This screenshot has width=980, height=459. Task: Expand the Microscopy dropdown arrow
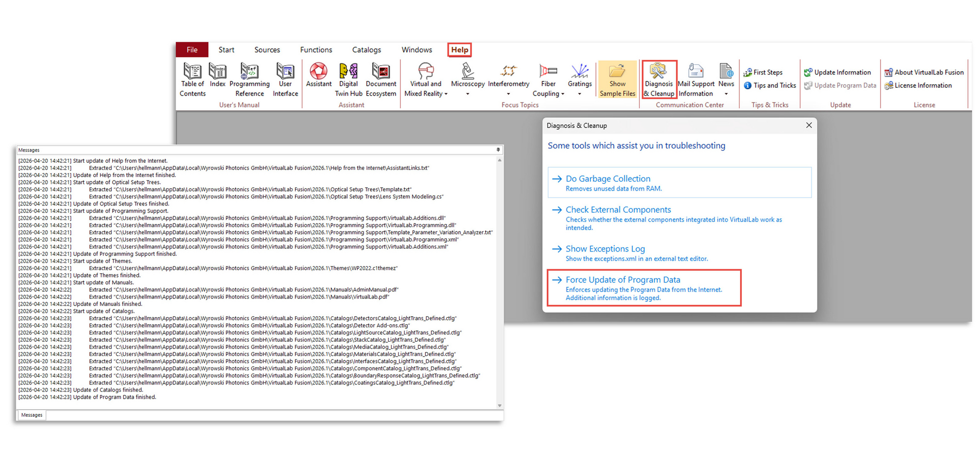467,94
